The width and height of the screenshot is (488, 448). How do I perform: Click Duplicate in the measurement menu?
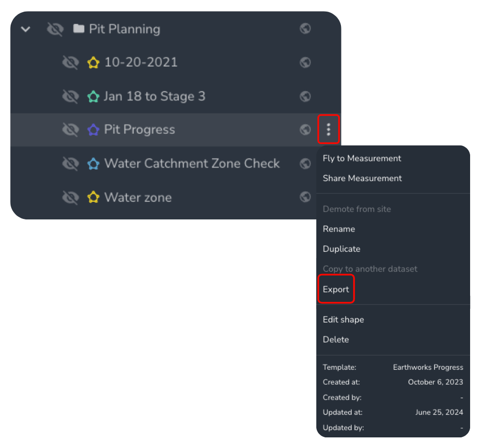point(341,249)
